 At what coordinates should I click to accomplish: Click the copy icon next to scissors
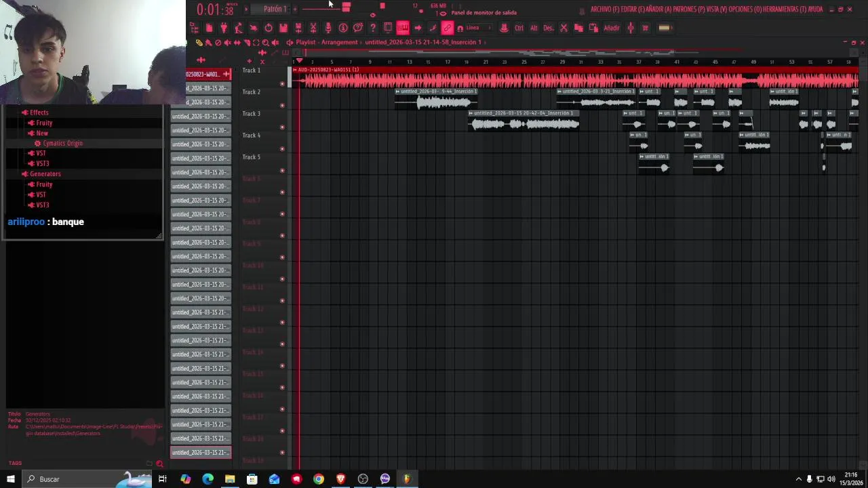tap(578, 28)
